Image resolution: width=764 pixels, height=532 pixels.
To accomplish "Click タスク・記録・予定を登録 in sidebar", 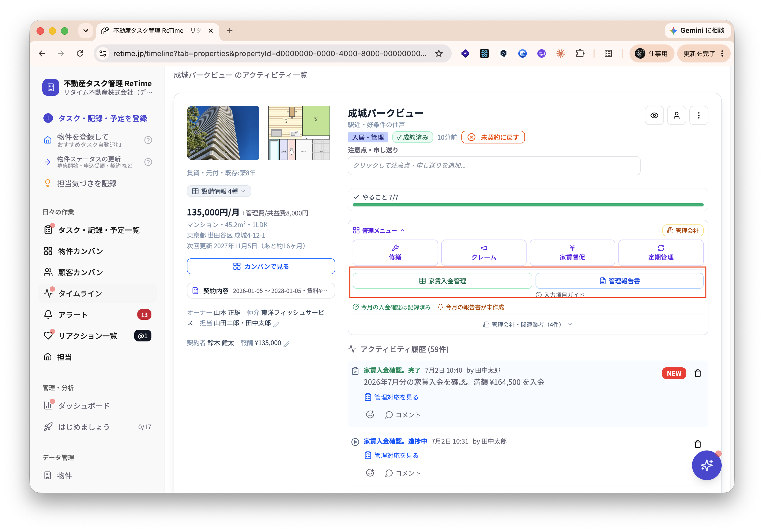I will [x=95, y=119].
